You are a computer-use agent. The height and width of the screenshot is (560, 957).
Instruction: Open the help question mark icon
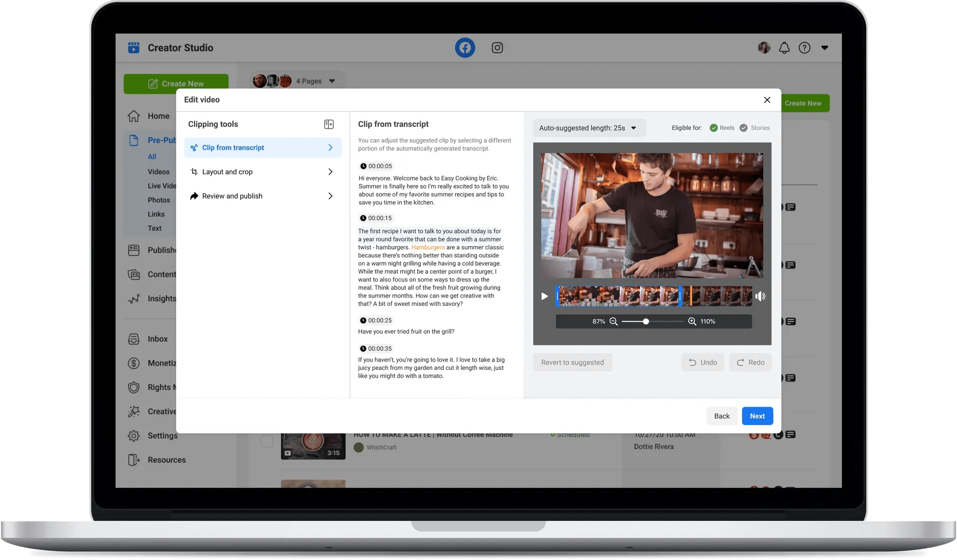804,48
